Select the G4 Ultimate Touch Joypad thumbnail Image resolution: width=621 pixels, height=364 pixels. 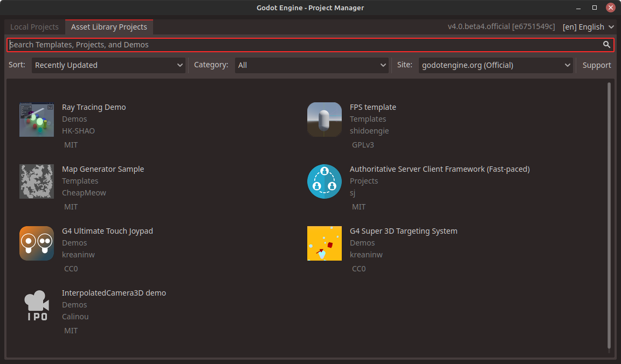(x=36, y=243)
